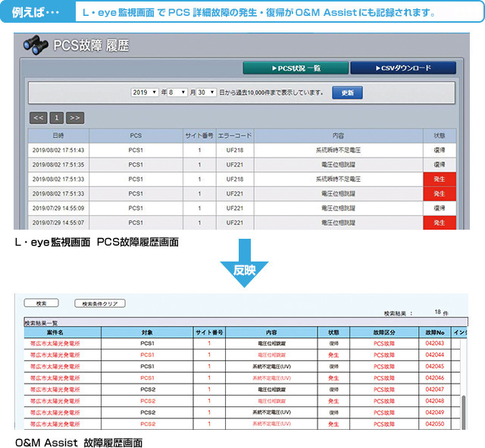This screenshot has height=448, width=485.
Task: Click 復帰 status in row 042047
Action: point(333,390)
